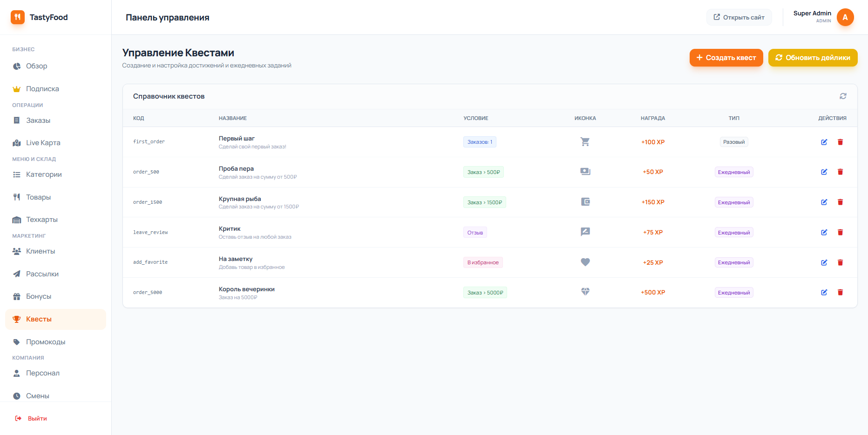Open Промокоды from the sidebar
Image resolution: width=868 pixels, height=435 pixels.
45,342
